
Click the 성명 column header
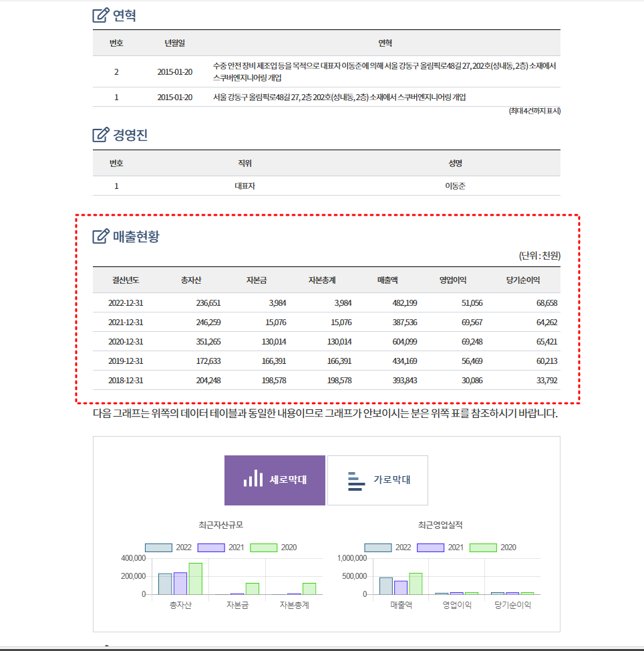tap(456, 163)
